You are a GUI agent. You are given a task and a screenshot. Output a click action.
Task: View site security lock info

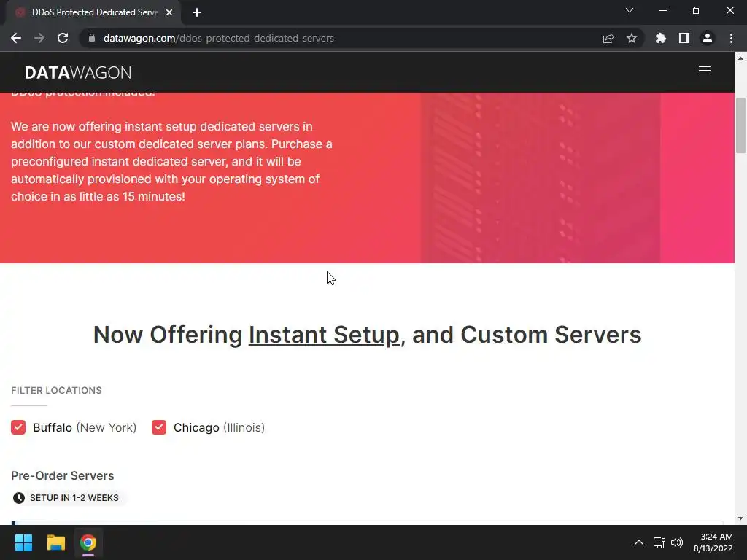tap(92, 38)
